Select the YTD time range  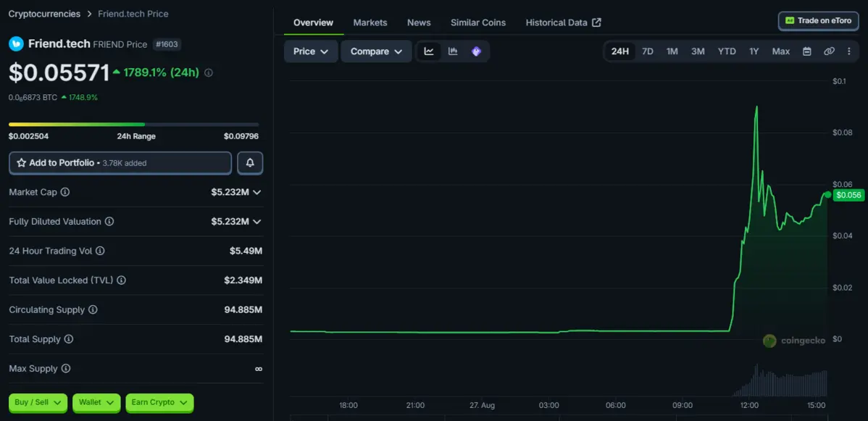[x=727, y=51]
